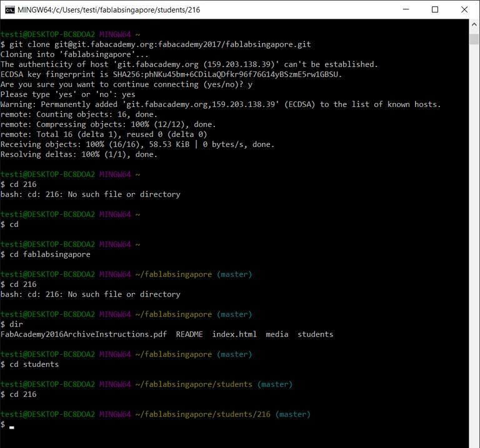
Task: Click 'remote: Counting objects: 16, done.' line
Action: click(x=79, y=114)
